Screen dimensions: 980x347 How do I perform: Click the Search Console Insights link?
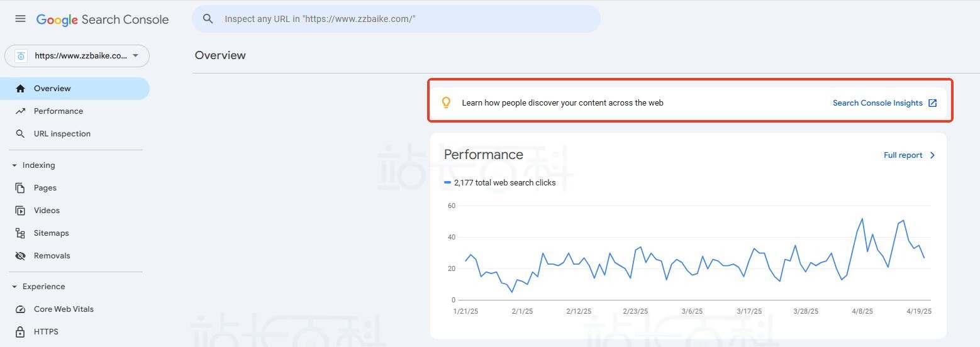pyautogui.click(x=877, y=103)
